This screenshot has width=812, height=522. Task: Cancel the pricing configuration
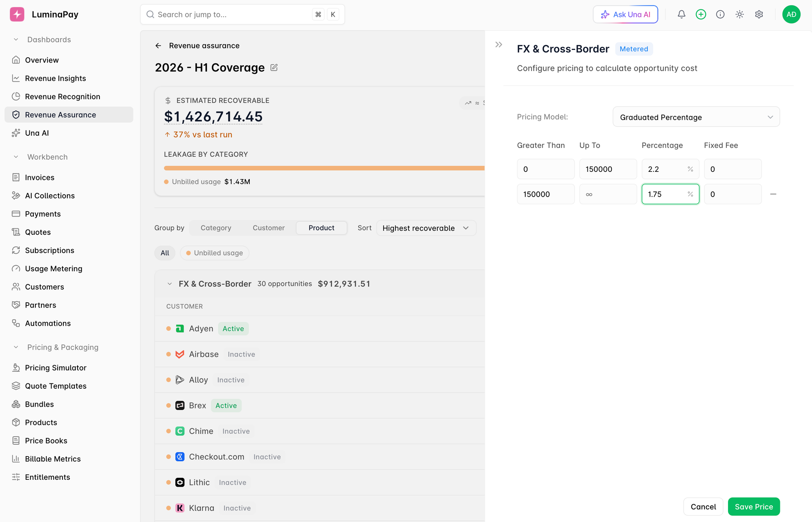703,507
